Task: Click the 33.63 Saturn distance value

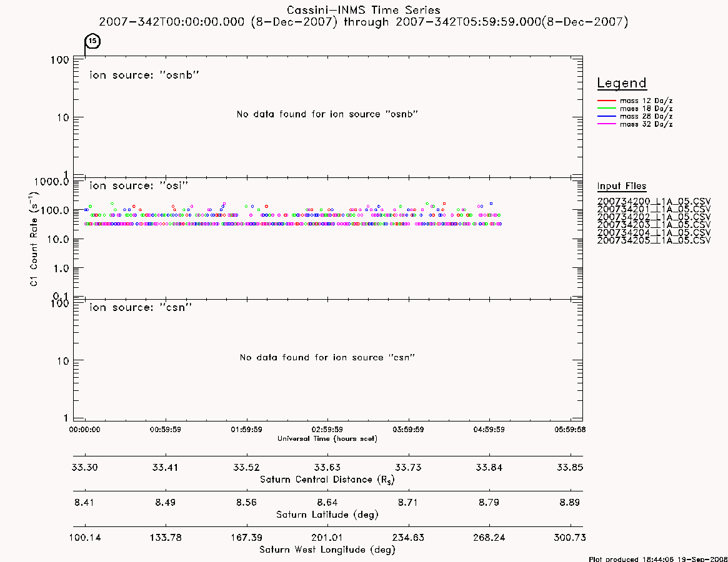Action: coord(327,467)
